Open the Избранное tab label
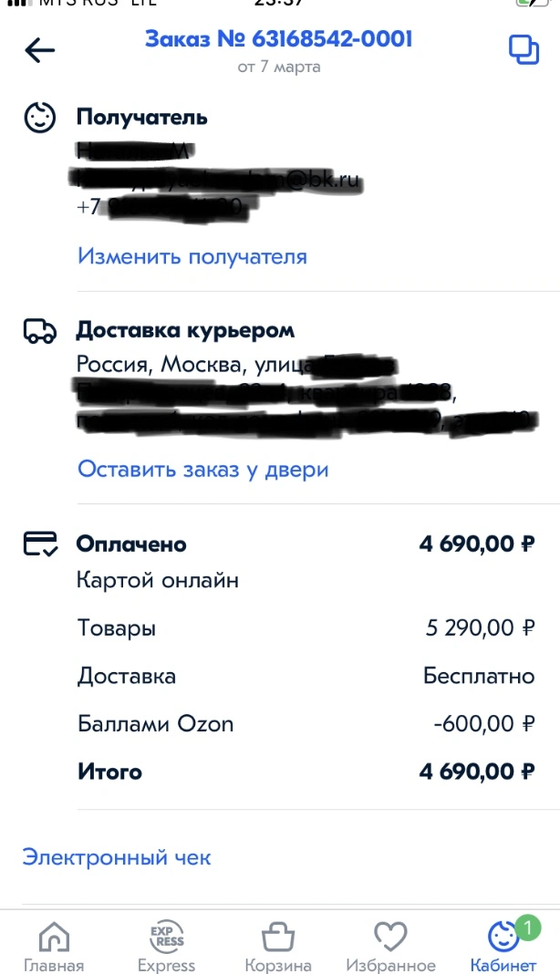Screen dimensions: 560x974 coord(390,965)
